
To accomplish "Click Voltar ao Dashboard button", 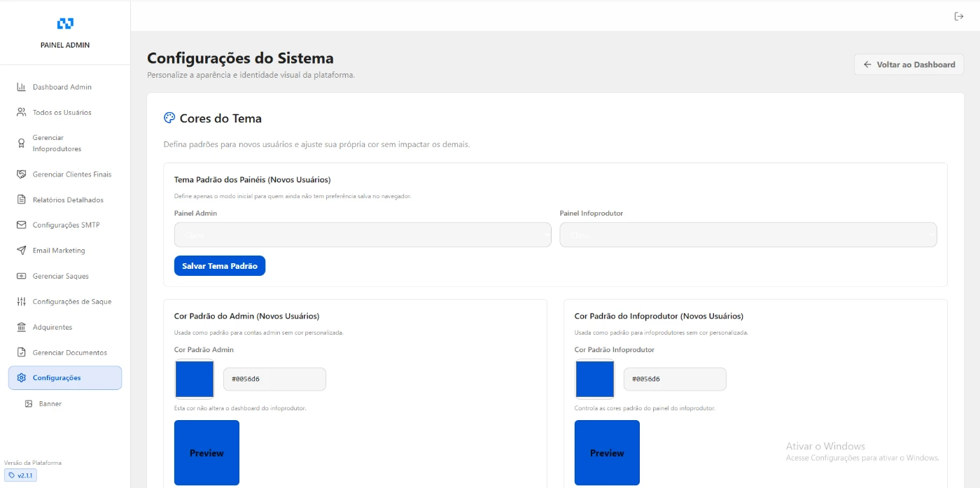I will (909, 64).
